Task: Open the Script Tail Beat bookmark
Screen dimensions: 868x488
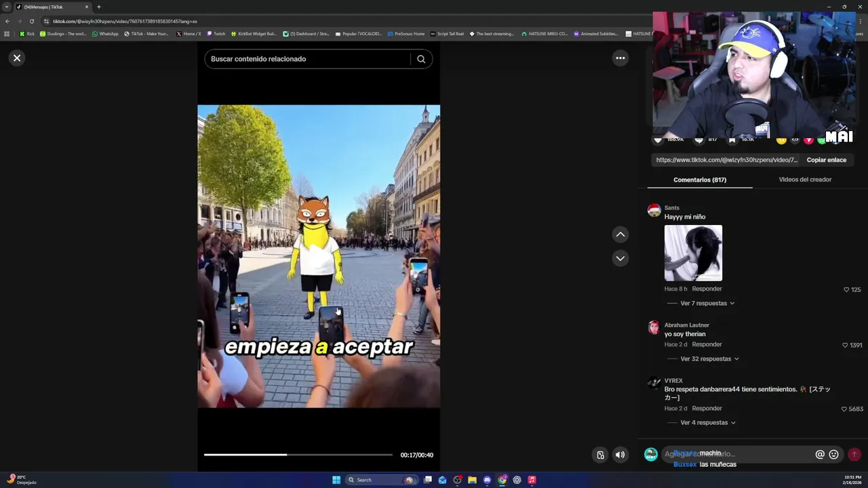Action: (x=447, y=33)
